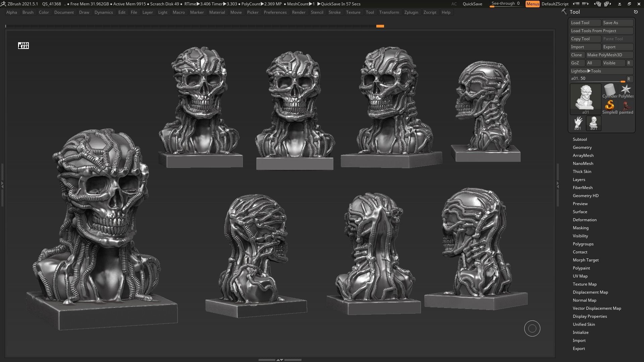Open the Brush menu
This screenshot has height=362, width=644.
pos(28,12)
